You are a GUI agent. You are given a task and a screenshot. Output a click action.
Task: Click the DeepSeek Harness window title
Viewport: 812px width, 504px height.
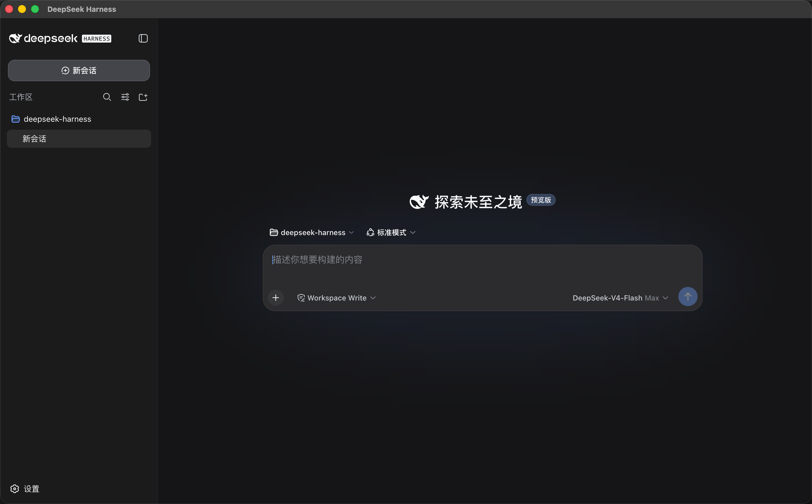click(82, 9)
